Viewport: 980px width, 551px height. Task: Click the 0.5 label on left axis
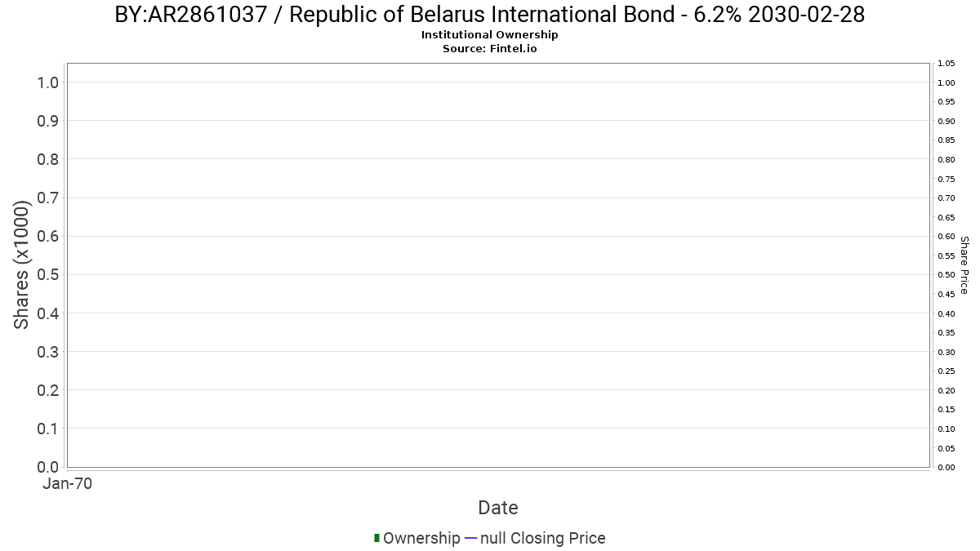point(48,274)
